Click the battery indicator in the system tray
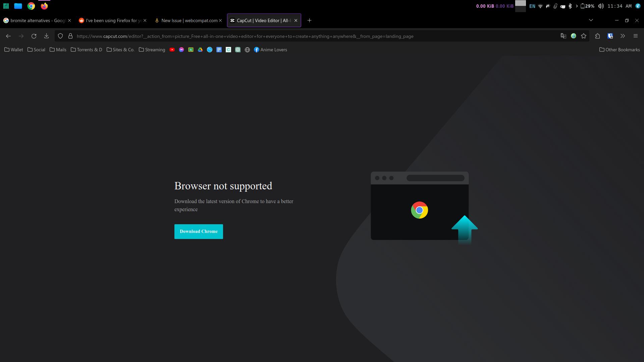The height and width of the screenshot is (362, 644). [586, 6]
